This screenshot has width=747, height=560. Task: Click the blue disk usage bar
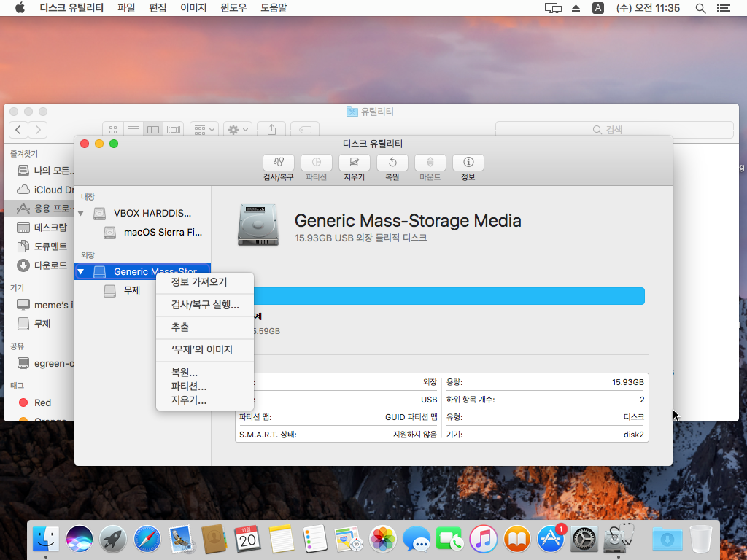[449, 296]
